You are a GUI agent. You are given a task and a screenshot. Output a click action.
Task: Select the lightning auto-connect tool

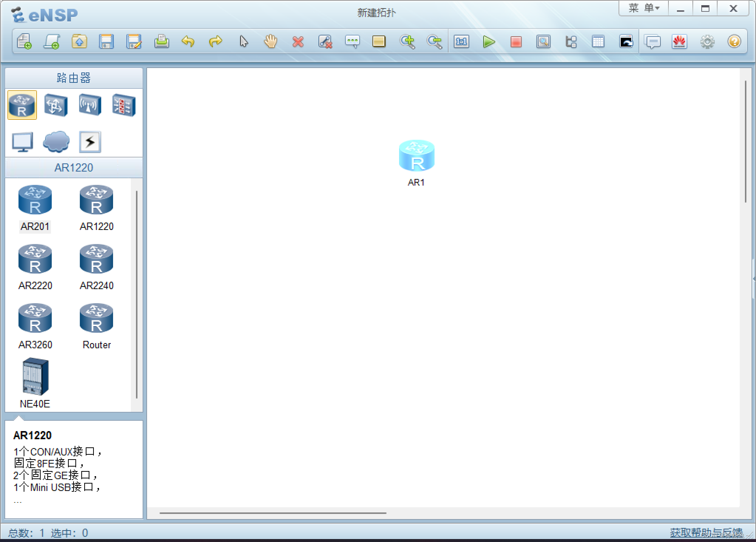[x=90, y=142]
